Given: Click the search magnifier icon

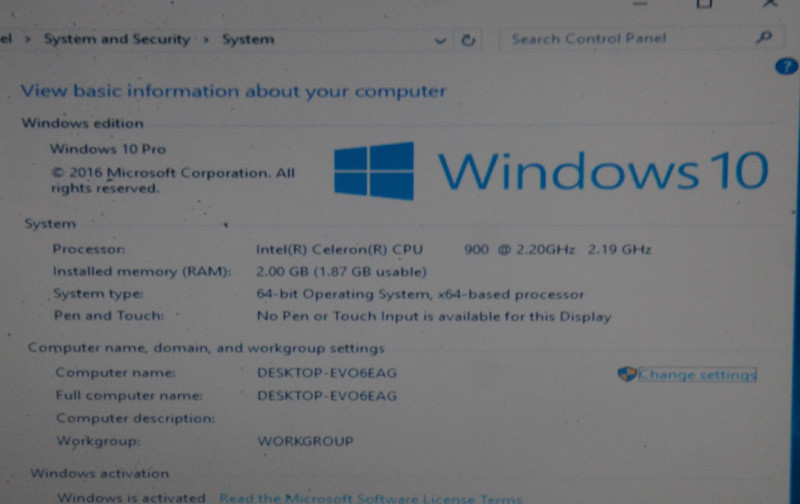Looking at the screenshot, I should pyautogui.click(x=764, y=37).
